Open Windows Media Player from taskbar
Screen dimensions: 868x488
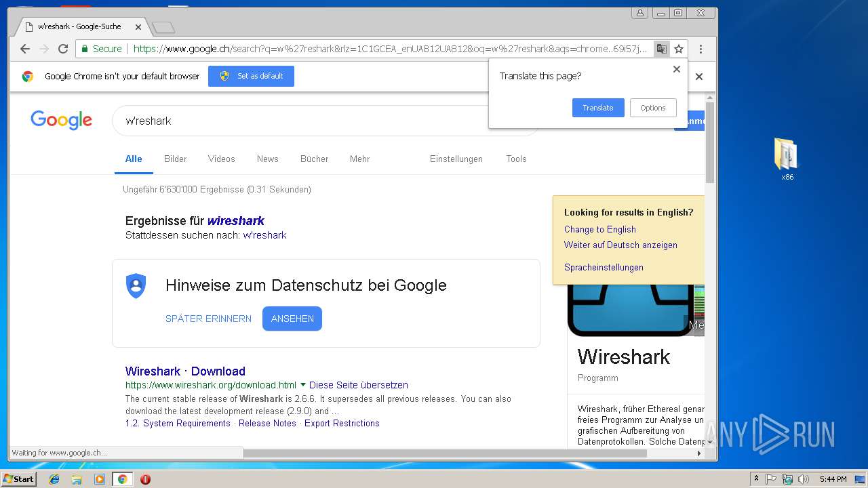(x=100, y=479)
